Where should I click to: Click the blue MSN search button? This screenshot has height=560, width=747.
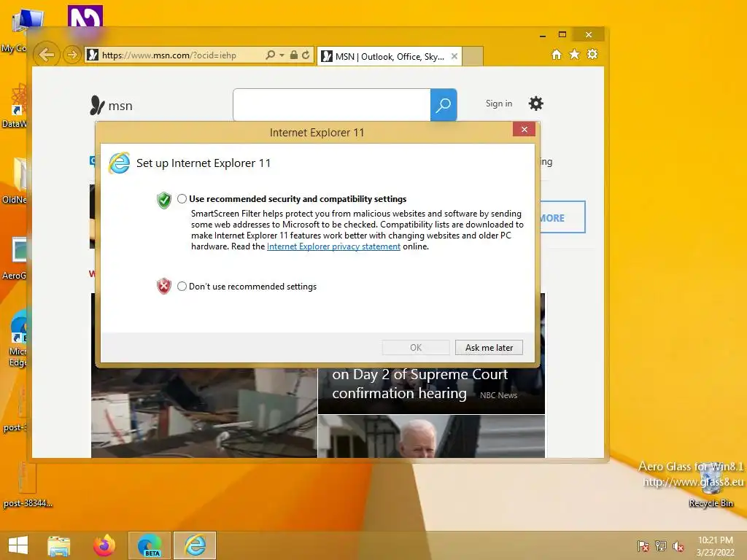[444, 104]
